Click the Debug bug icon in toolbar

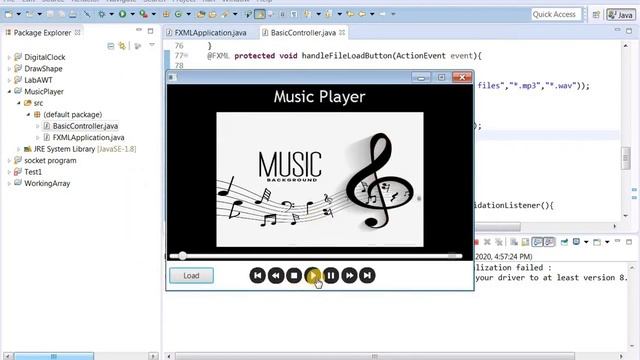coord(101,14)
